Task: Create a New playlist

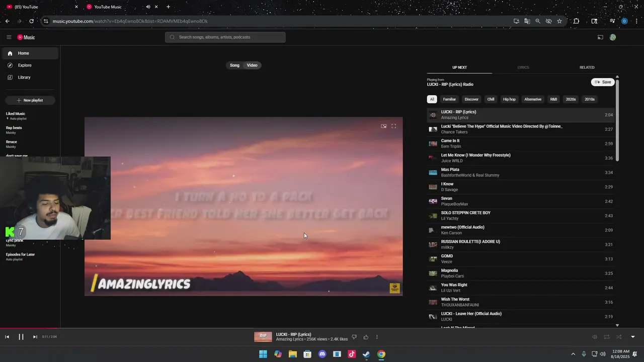Action: (x=30, y=100)
